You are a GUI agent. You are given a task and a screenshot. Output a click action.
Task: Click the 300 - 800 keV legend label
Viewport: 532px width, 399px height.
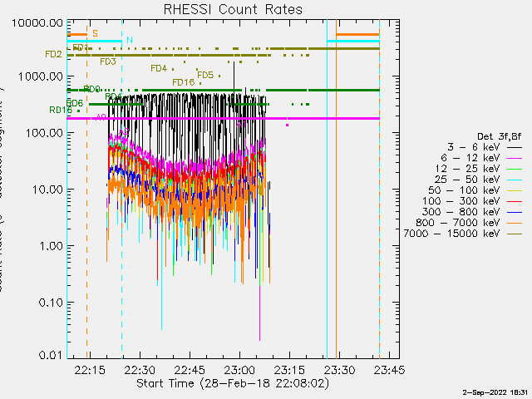click(x=461, y=212)
